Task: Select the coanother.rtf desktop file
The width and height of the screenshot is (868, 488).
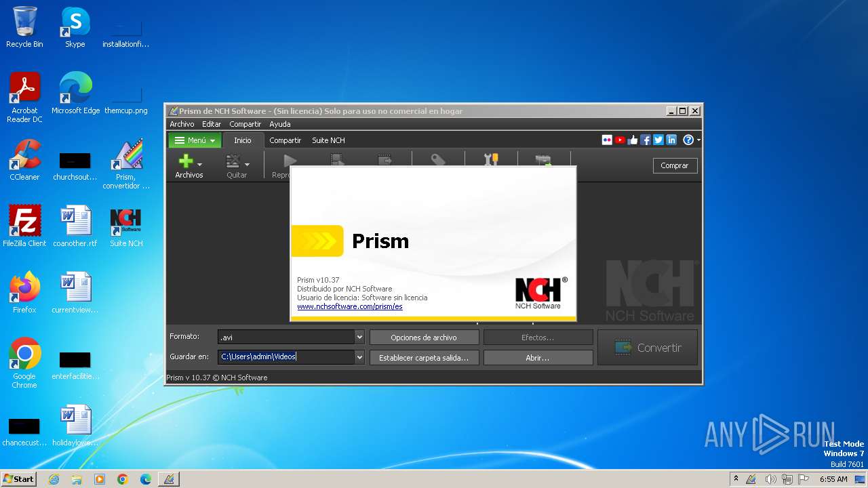Action: [75, 226]
